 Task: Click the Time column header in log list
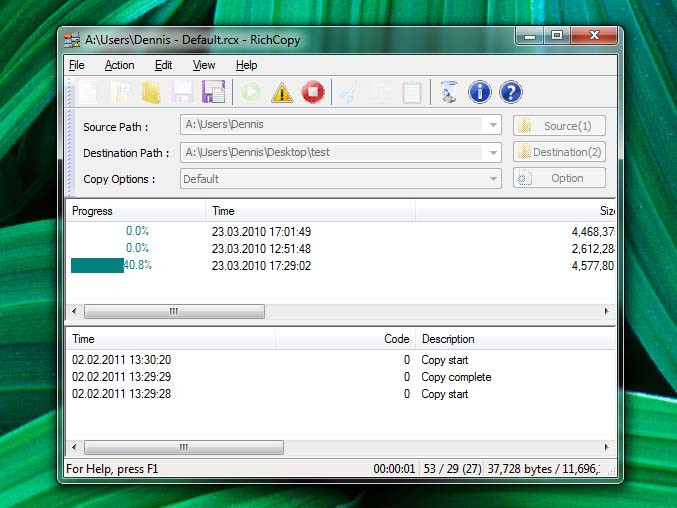tap(171, 339)
